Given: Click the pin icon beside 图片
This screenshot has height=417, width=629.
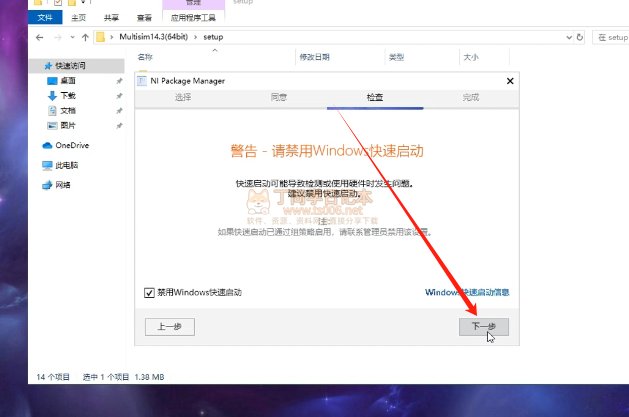Looking at the screenshot, I should click(x=119, y=126).
